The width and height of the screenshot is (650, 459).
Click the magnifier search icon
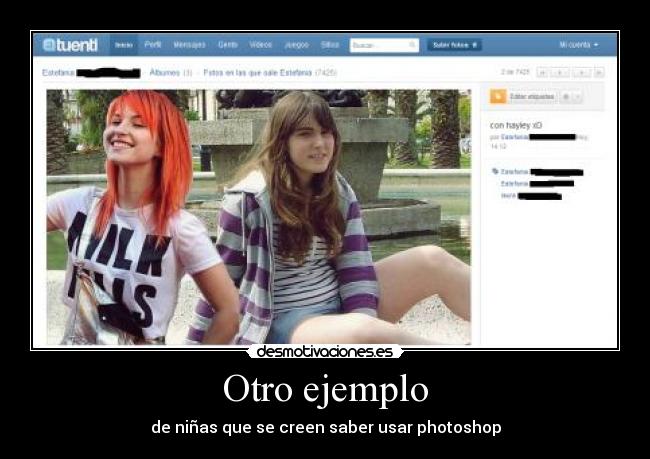412,45
